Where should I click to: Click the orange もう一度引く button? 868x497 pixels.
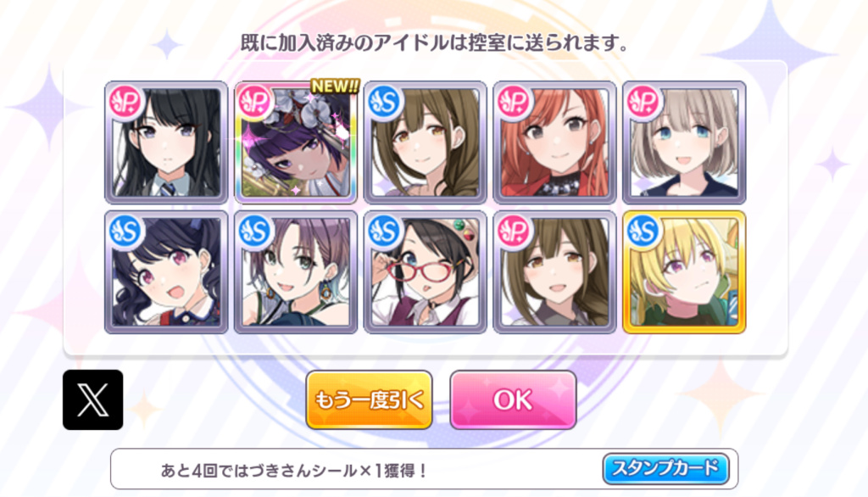(x=370, y=399)
